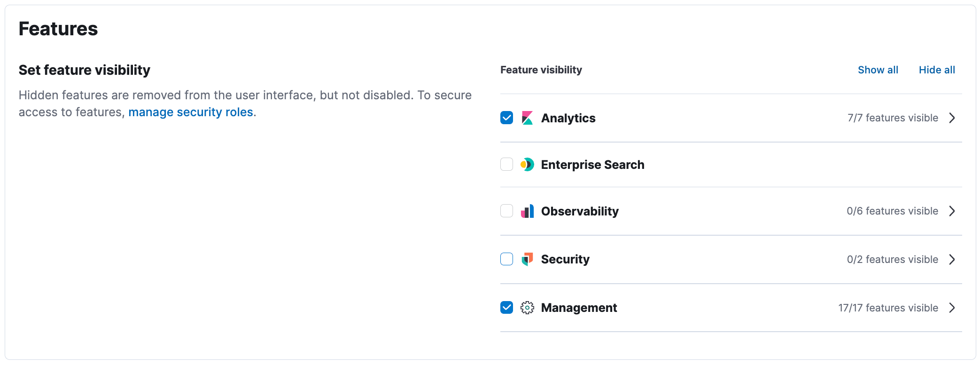
Task: Select the Analytics category label
Action: point(568,118)
